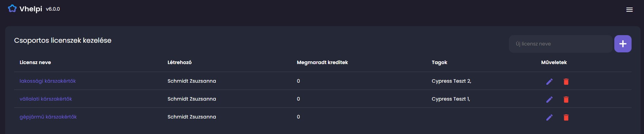The image size is (644, 134).
Task: Click the Licensz neve column header
Action: click(35, 62)
